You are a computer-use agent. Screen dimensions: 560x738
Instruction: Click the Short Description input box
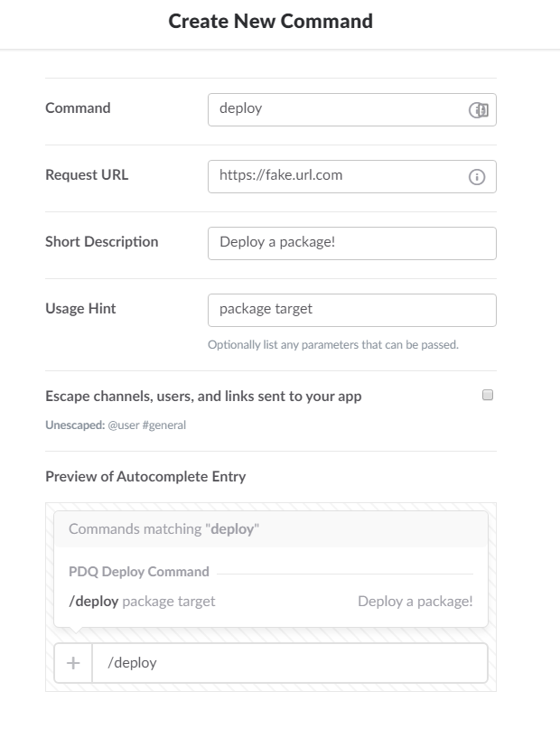[351, 243]
